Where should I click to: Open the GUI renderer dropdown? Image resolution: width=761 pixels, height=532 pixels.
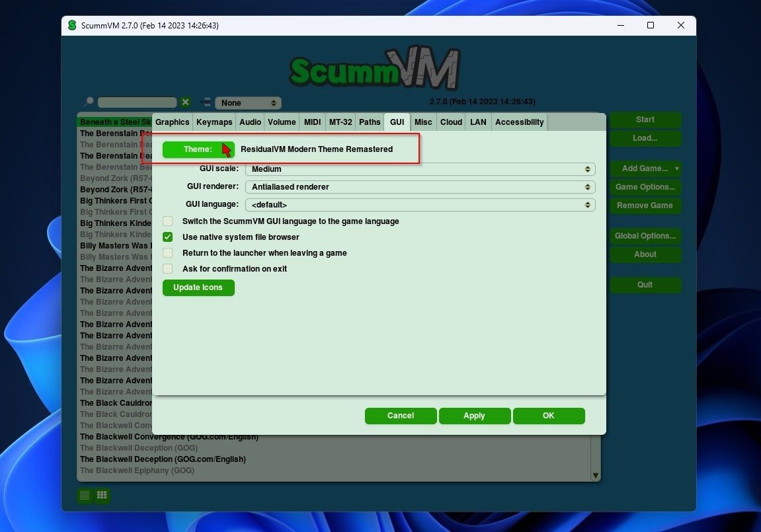[x=420, y=187]
